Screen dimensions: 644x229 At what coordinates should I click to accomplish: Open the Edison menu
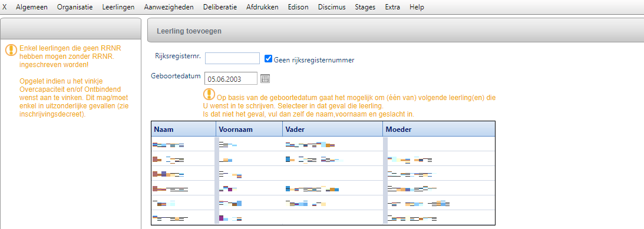tap(298, 7)
